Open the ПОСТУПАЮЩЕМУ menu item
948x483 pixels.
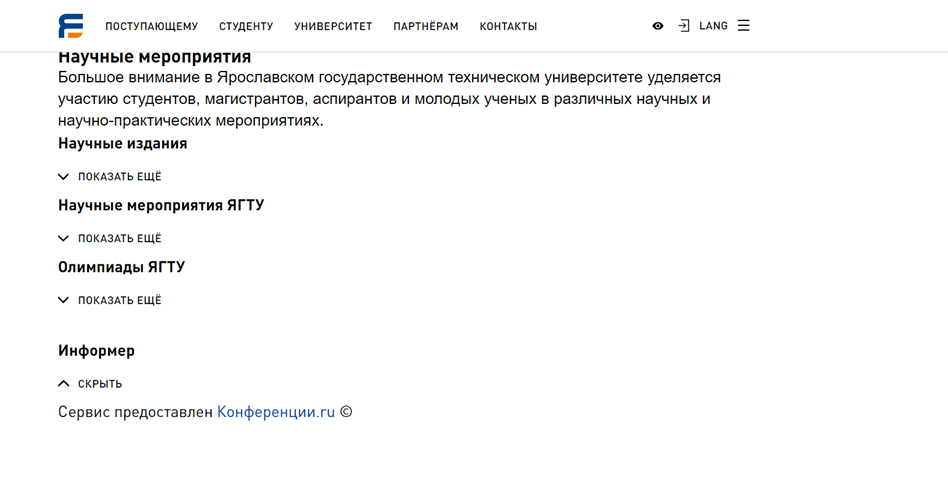pyautogui.click(x=152, y=27)
